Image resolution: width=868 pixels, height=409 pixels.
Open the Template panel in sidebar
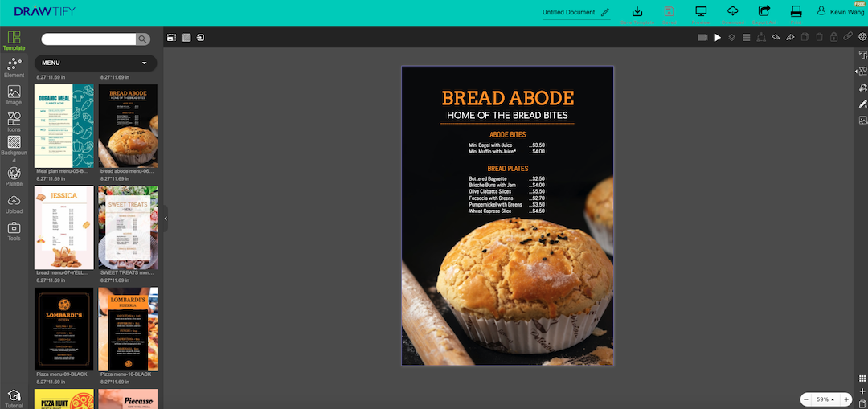14,41
